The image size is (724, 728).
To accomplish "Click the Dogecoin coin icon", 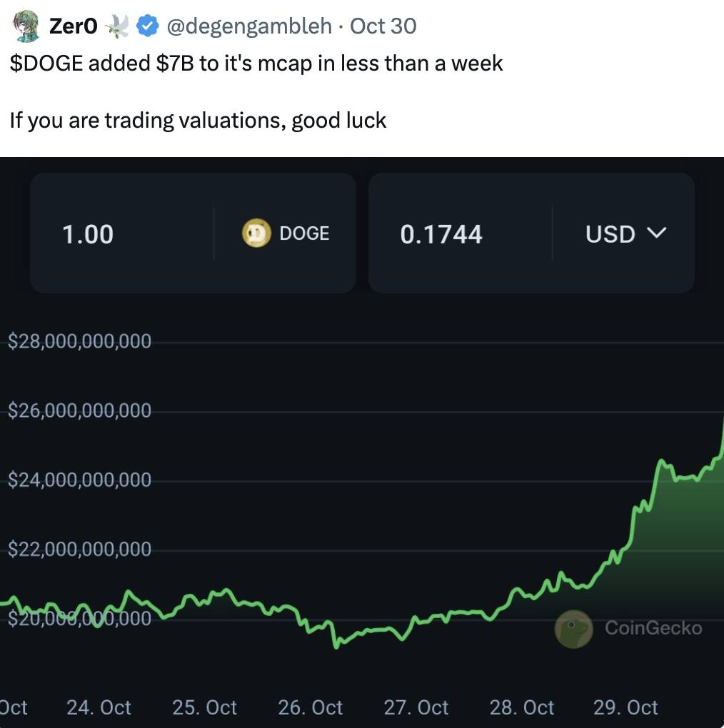I will point(256,233).
